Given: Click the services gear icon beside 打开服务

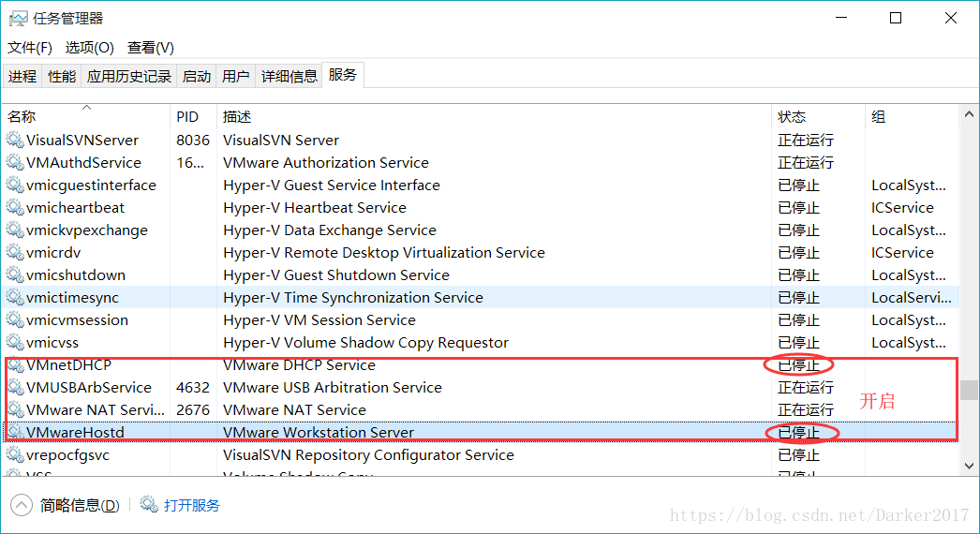Looking at the screenshot, I should pos(149,504).
